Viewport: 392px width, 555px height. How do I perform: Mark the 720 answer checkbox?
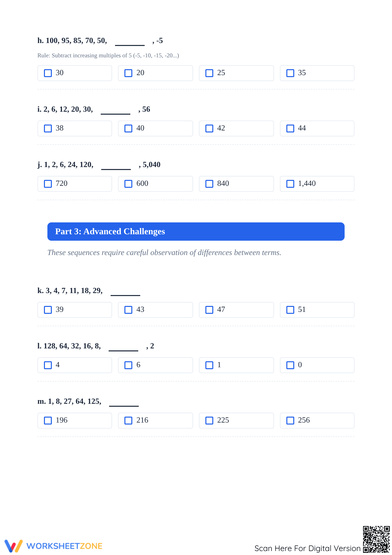pos(48,184)
